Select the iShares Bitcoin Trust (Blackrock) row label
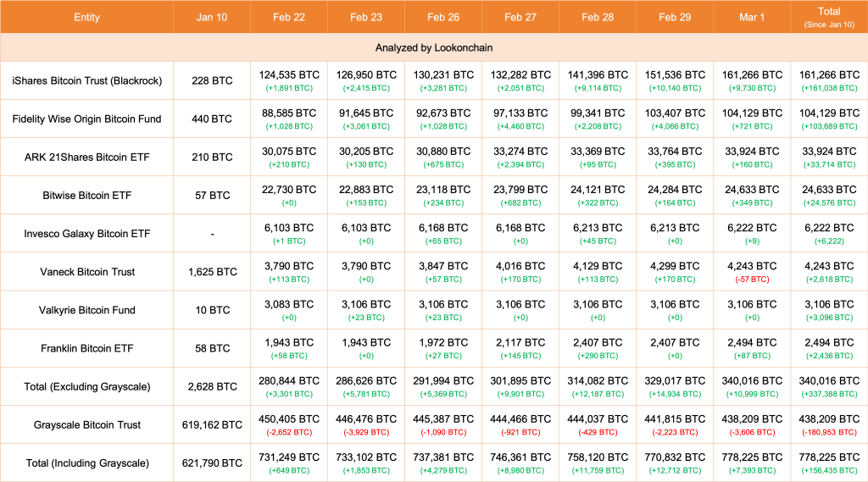868x482 pixels. tap(87, 80)
